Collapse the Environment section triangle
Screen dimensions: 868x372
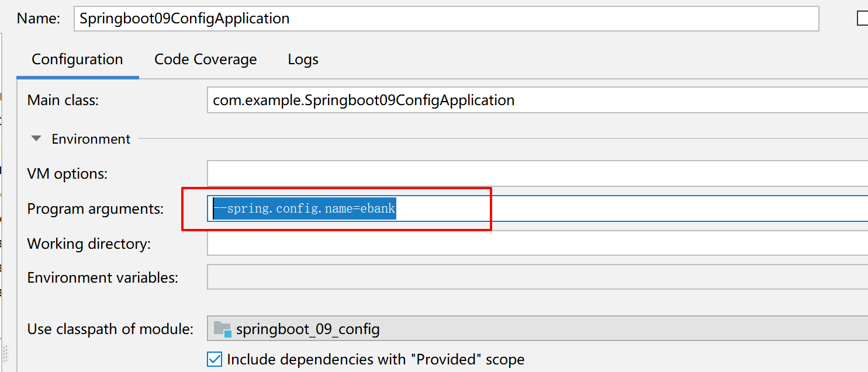[x=37, y=139]
